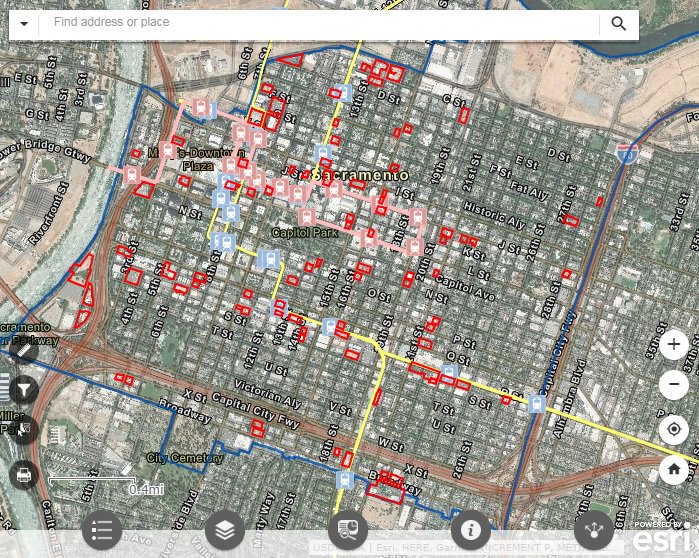Open the share widget
Screen dimensions: 699x558
(593, 530)
